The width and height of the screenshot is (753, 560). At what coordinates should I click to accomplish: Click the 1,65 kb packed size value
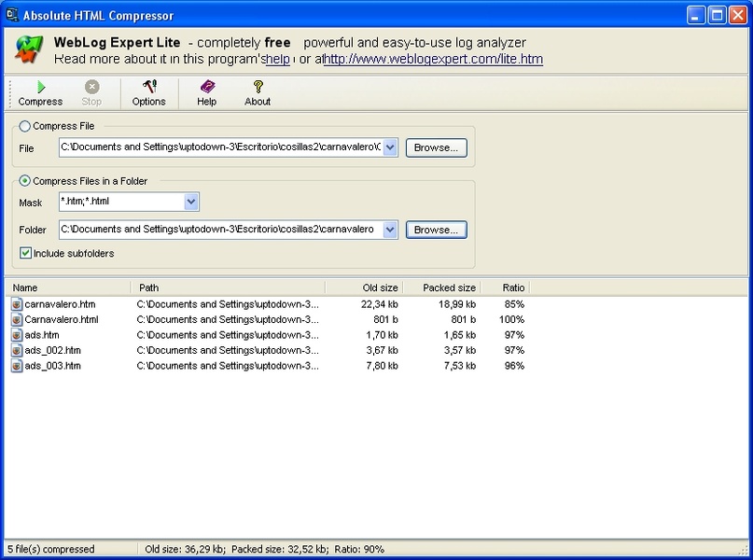coord(460,335)
